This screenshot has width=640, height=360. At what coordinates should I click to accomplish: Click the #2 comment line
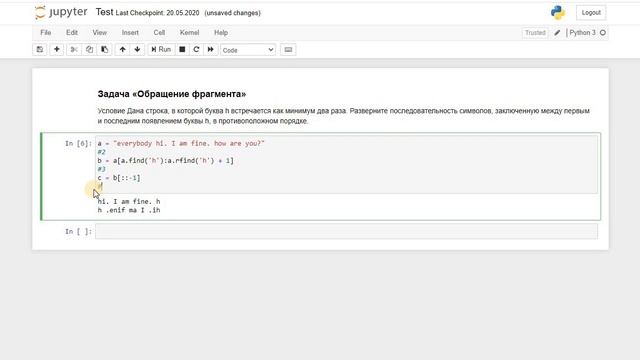coord(101,152)
